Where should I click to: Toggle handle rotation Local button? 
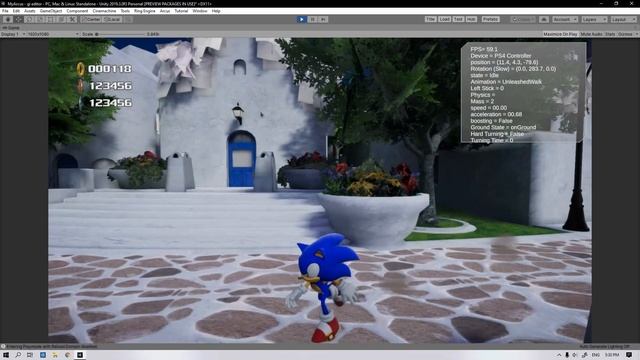112,19
